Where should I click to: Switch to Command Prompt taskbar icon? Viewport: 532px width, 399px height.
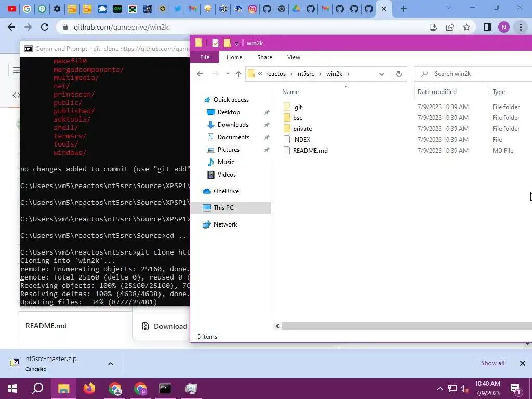point(165,389)
